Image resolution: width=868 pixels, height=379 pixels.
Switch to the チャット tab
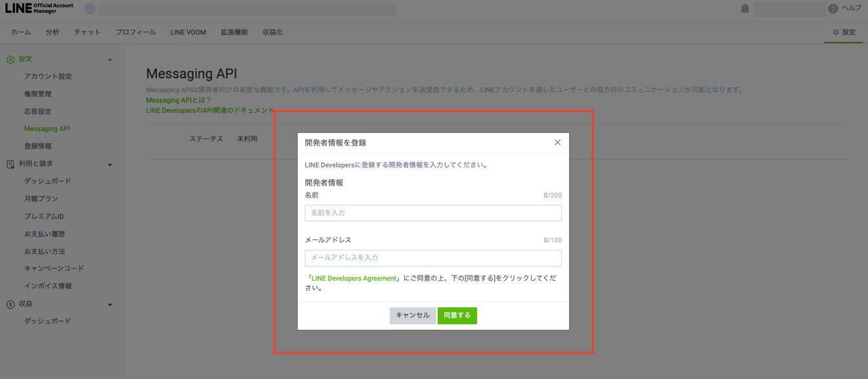pyautogui.click(x=87, y=32)
